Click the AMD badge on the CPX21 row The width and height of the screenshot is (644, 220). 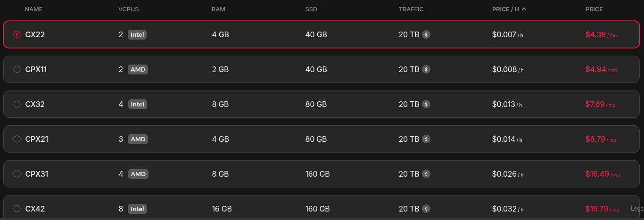point(138,139)
